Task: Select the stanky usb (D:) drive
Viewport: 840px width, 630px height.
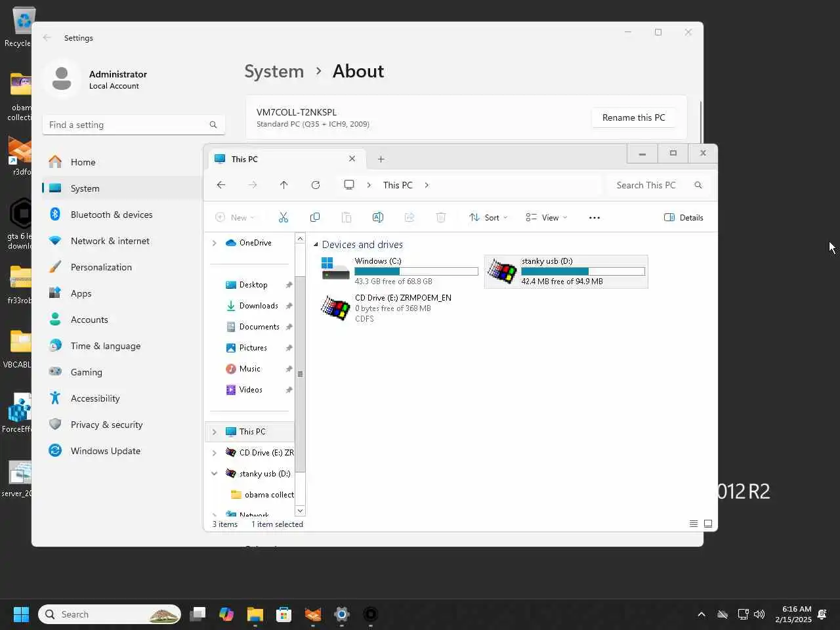Action: (566, 271)
